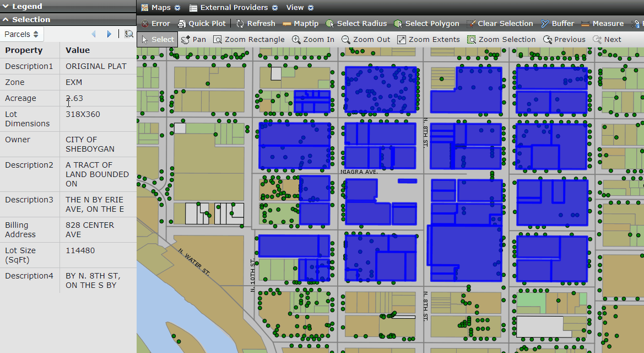Select the Buffer tool
The image size is (644, 353).
(x=558, y=24)
